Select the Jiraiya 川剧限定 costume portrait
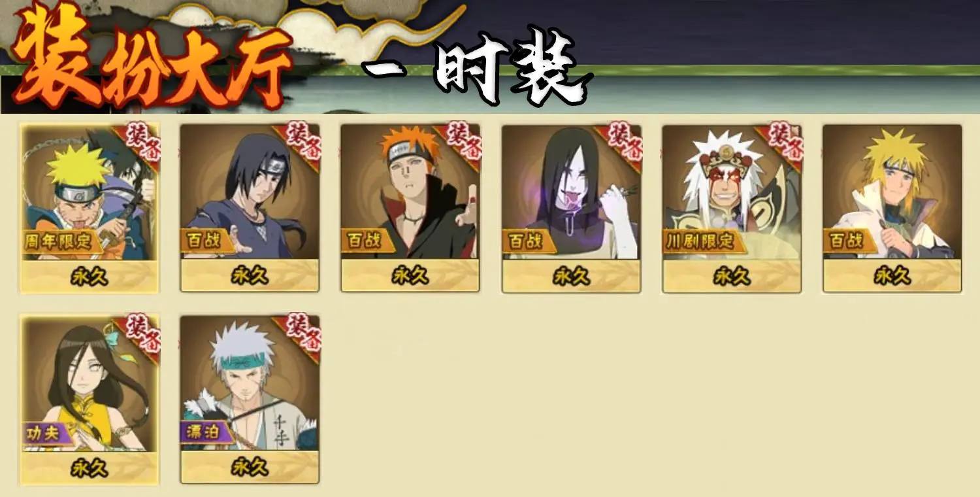The height and width of the screenshot is (497, 980). tap(732, 192)
